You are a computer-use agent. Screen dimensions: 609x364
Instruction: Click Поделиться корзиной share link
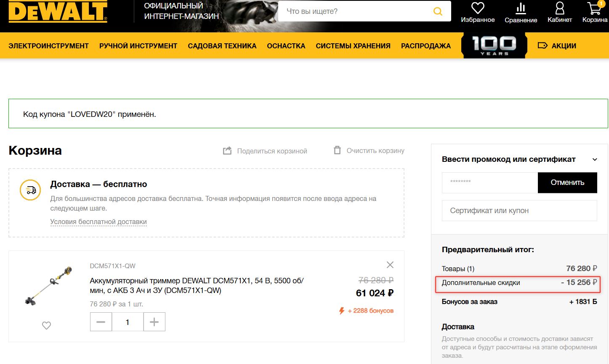pyautogui.click(x=265, y=151)
